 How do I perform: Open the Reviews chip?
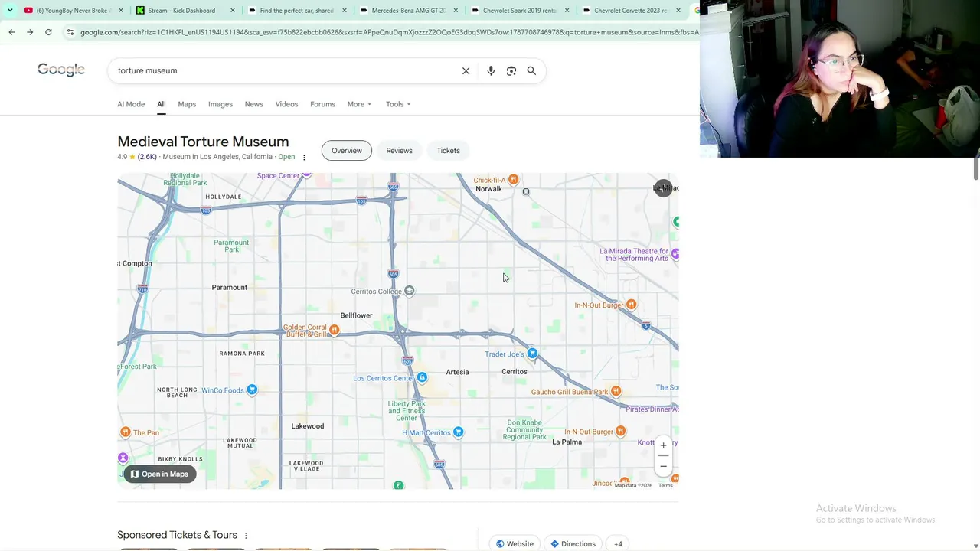pos(399,151)
